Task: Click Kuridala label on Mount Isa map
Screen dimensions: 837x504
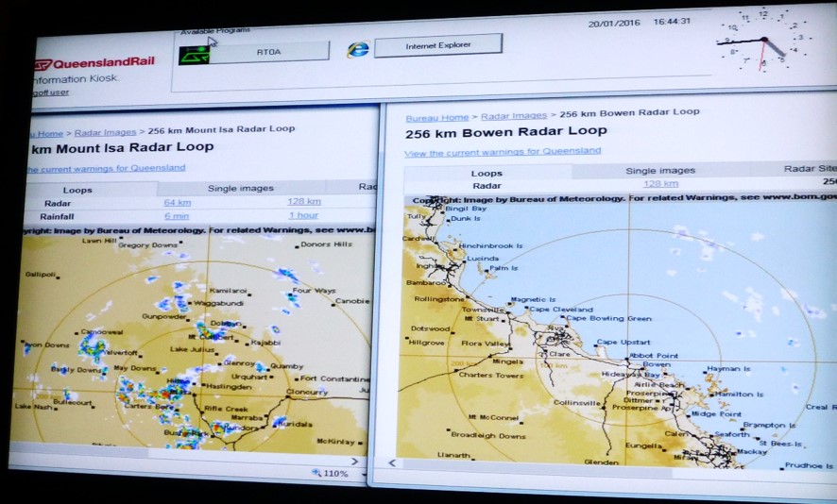Action: coord(295,425)
